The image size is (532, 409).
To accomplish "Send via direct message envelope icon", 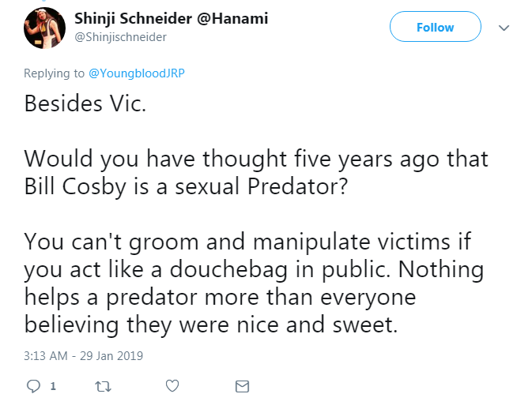I will click(242, 386).
